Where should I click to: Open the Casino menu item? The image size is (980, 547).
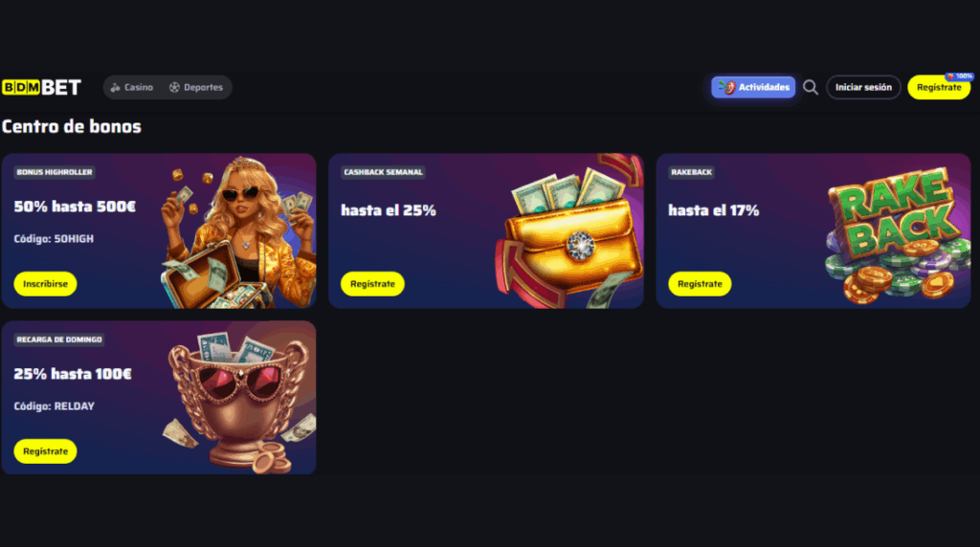click(x=132, y=87)
